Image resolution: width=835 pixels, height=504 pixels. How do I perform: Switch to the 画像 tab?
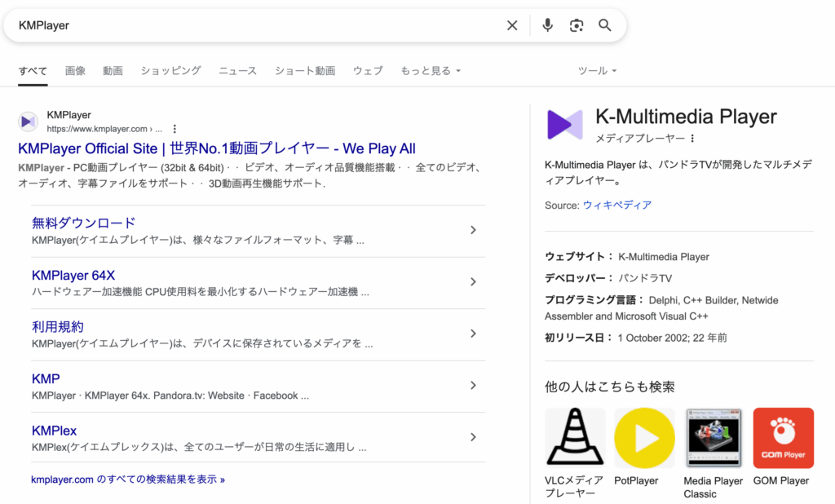click(75, 71)
